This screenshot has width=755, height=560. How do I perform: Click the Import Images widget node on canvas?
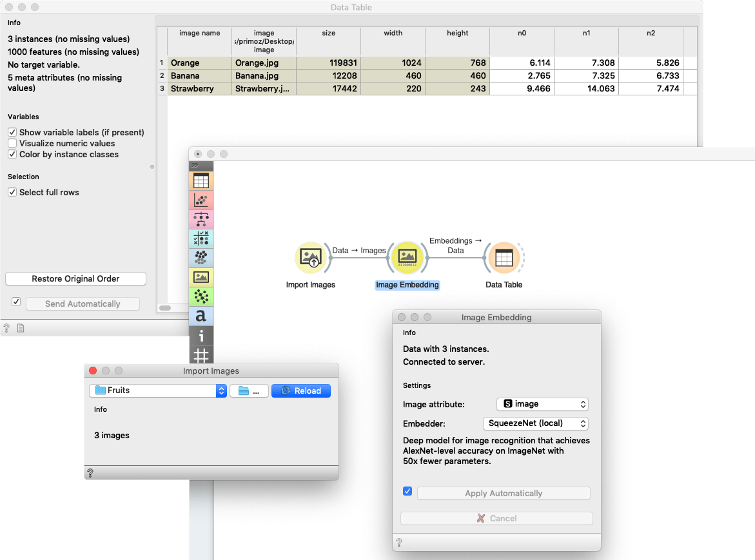(x=311, y=258)
